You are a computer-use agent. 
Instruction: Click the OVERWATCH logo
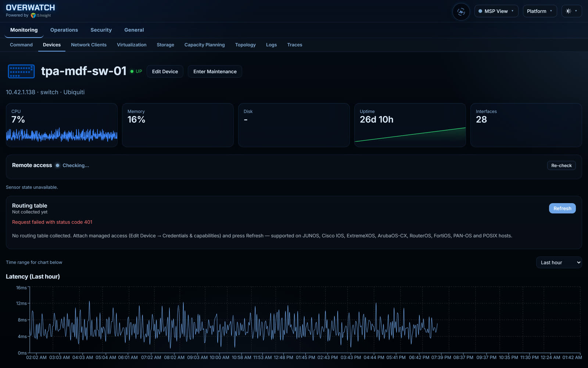(x=31, y=7)
